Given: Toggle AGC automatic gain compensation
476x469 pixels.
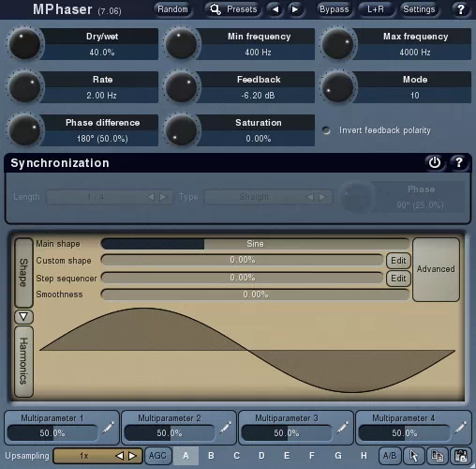Looking at the screenshot, I should click(x=157, y=456).
